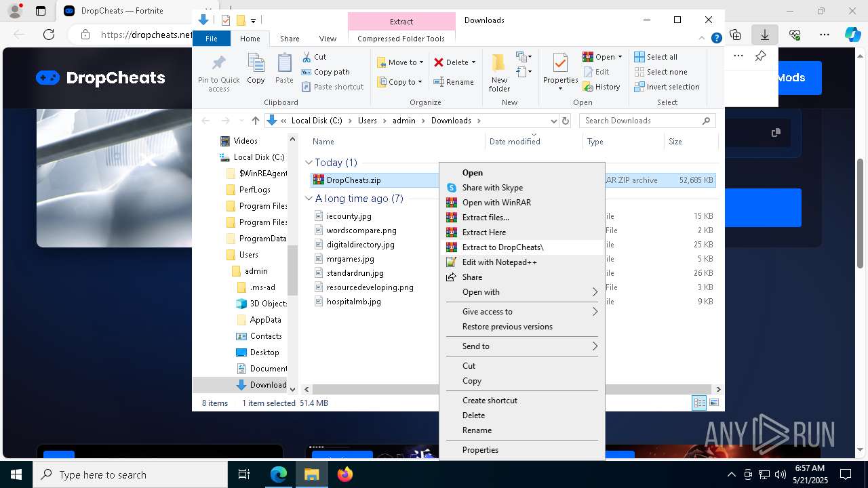Viewport: 868px width, 488px height.
Task: Open the Copy to dropdown
Action: [399, 82]
